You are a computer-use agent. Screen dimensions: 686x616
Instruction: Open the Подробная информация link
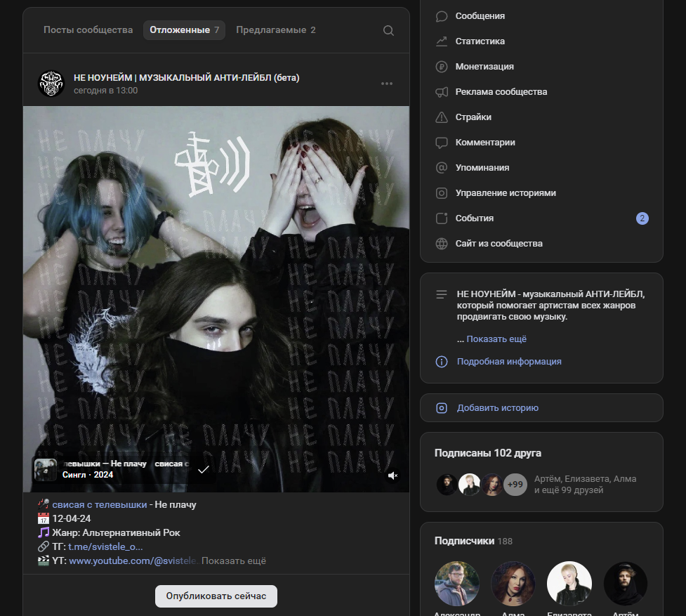coord(509,362)
